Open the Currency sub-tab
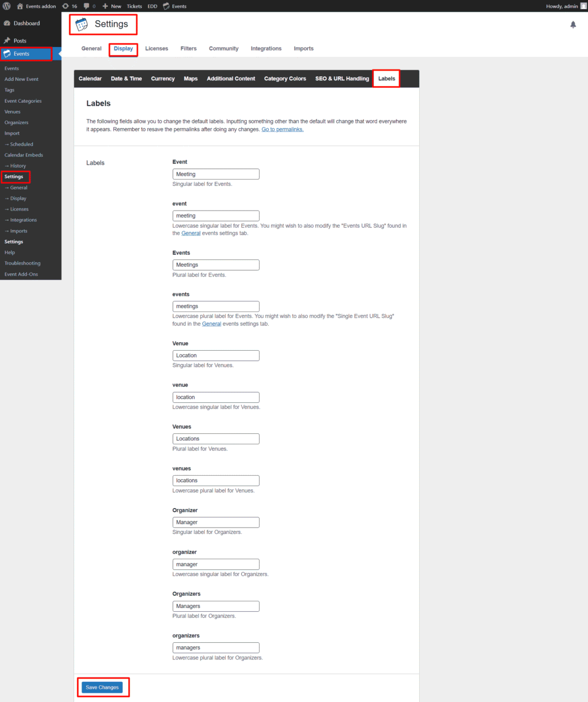Image resolution: width=588 pixels, height=702 pixels. tap(163, 79)
